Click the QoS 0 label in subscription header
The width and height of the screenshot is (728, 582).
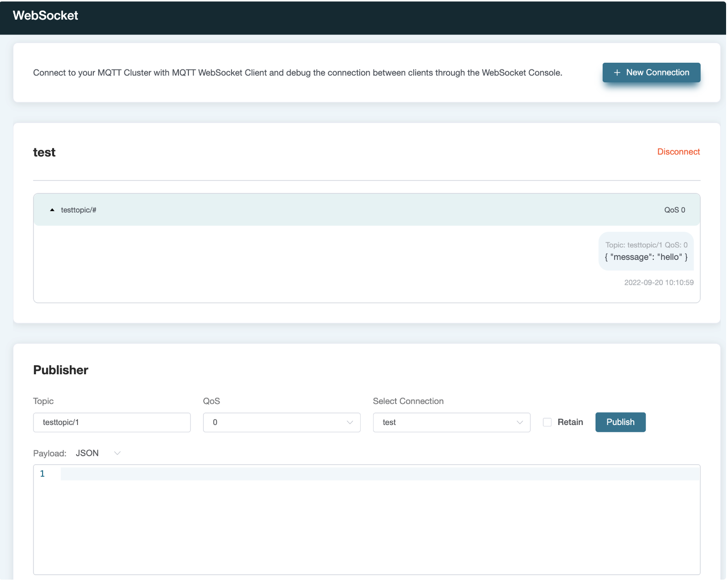(x=674, y=210)
